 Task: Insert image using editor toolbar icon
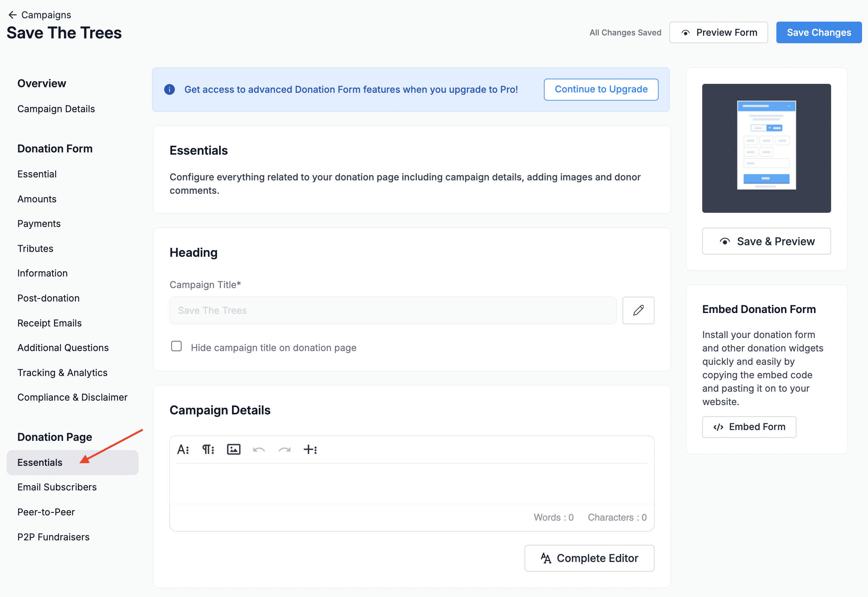(x=233, y=449)
